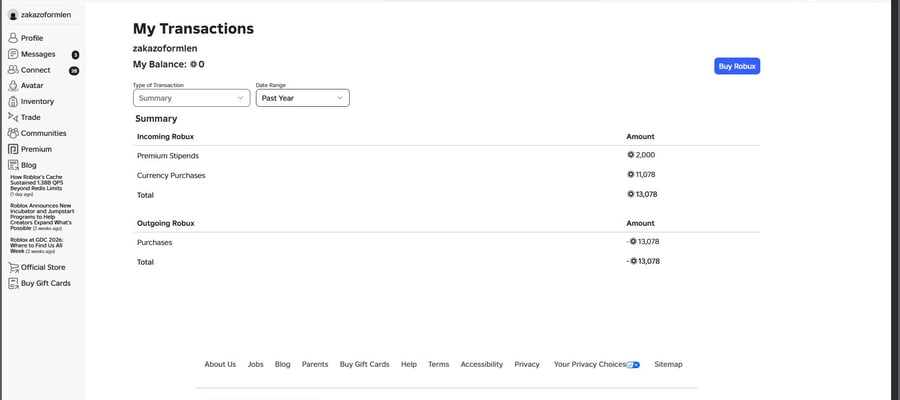Image resolution: width=900 pixels, height=400 pixels.
Task: Click the Robux icon in Premium Stipends row
Action: click(631, 155)
